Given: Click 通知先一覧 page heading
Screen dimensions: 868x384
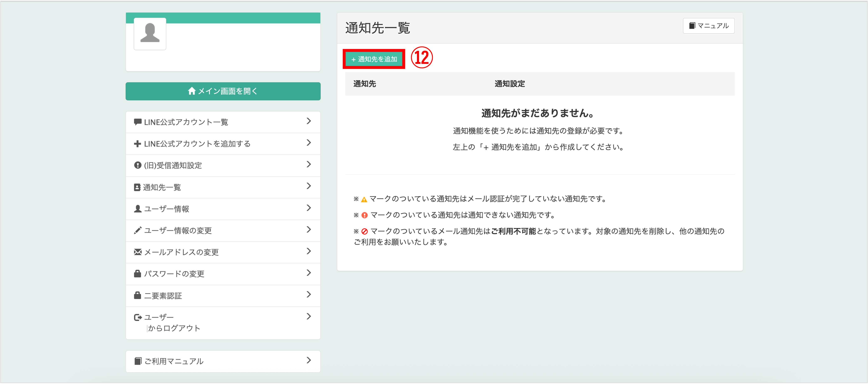Looking at the screenshot, I should pos(377,28).
